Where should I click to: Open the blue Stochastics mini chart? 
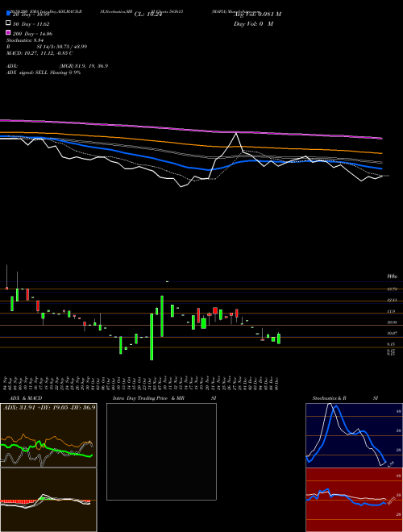[354, 435]
